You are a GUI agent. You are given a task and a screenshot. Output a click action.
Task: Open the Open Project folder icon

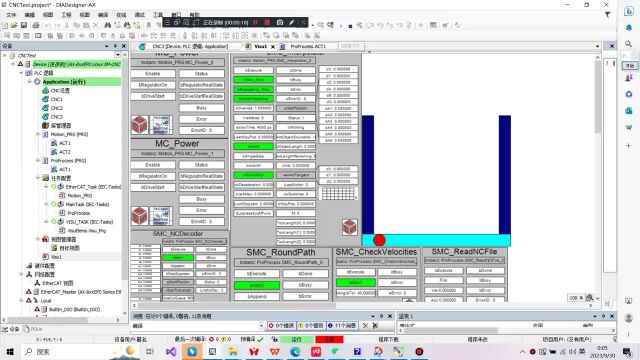click(x=14, y=25)
